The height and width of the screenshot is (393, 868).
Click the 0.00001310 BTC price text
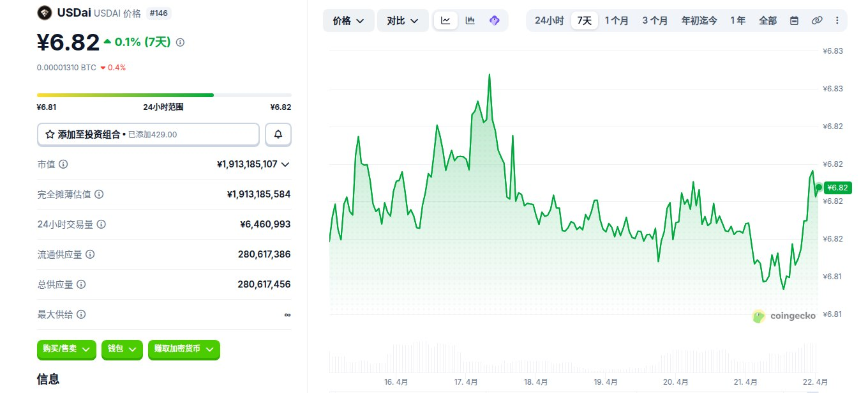coord(66,67)
